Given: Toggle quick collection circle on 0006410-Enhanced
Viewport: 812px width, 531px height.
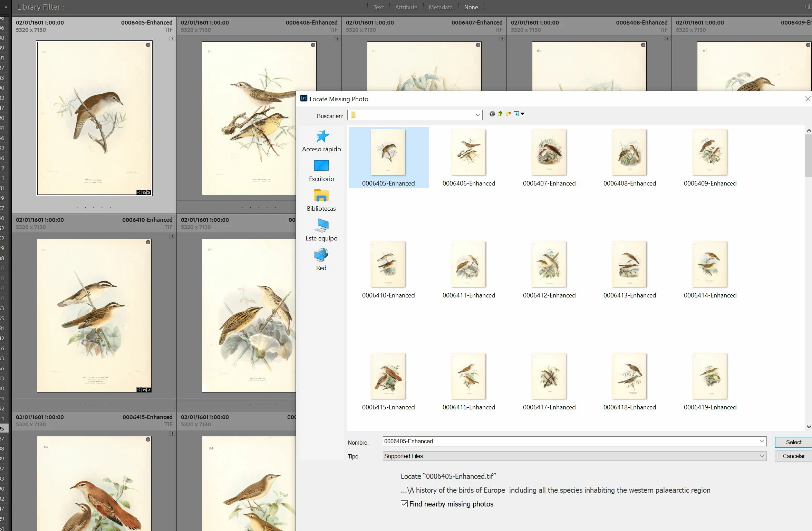Looking at the screenshot, I should tap(148, 242).
